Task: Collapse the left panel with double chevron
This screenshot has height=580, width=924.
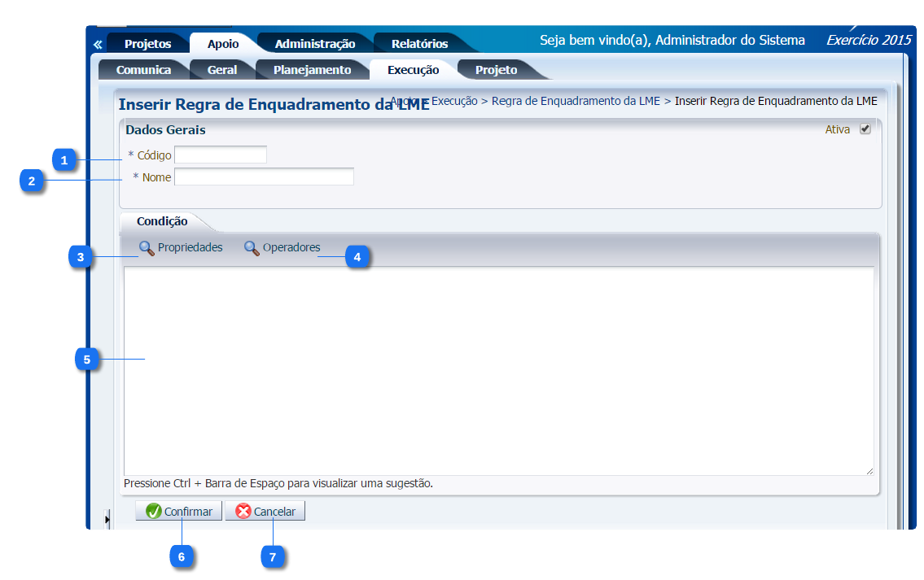Action: (98, 45)
